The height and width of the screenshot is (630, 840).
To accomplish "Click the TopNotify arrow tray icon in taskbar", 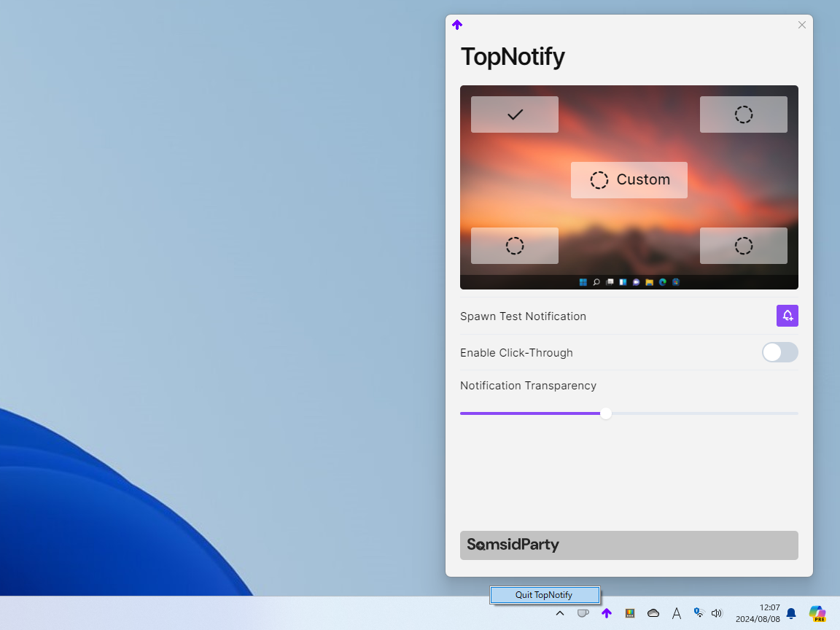I will point(607,612).
